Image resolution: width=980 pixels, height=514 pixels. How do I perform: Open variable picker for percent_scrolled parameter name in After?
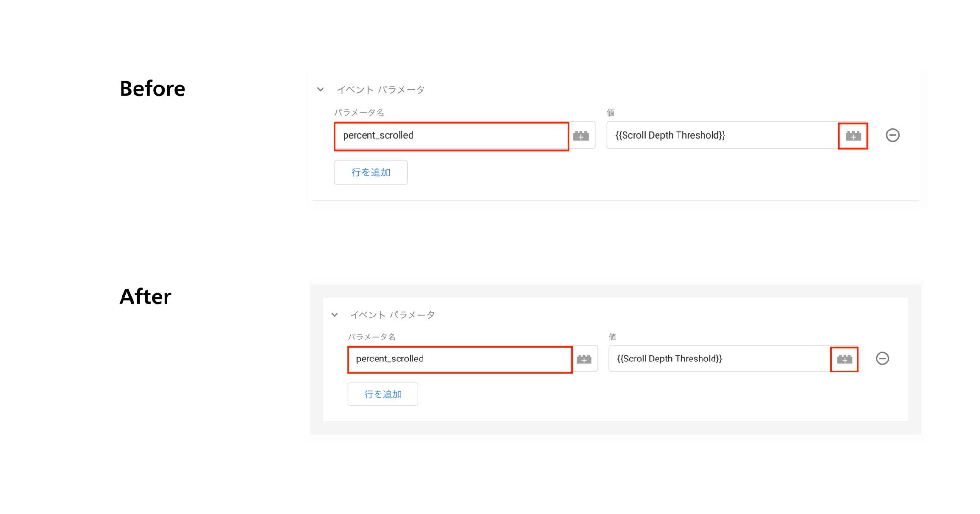point(585,359)
